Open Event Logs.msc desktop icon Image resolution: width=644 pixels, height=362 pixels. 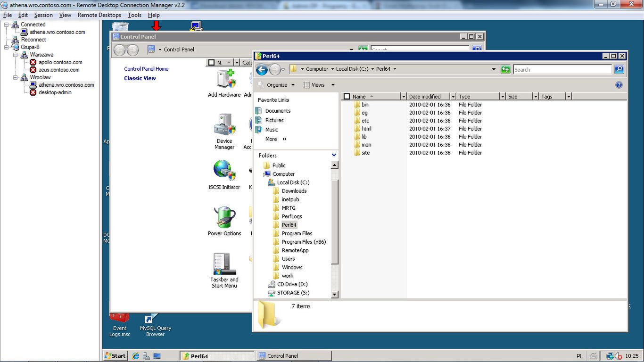click(120, 325)
